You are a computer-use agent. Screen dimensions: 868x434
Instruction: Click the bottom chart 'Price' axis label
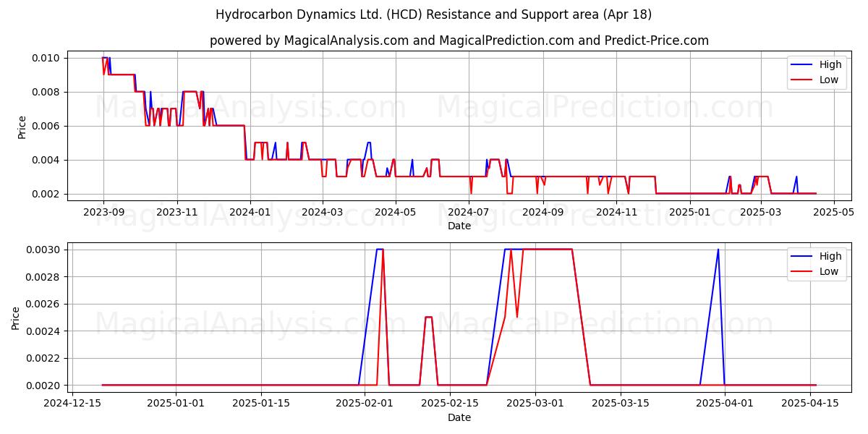click(16, 318)
